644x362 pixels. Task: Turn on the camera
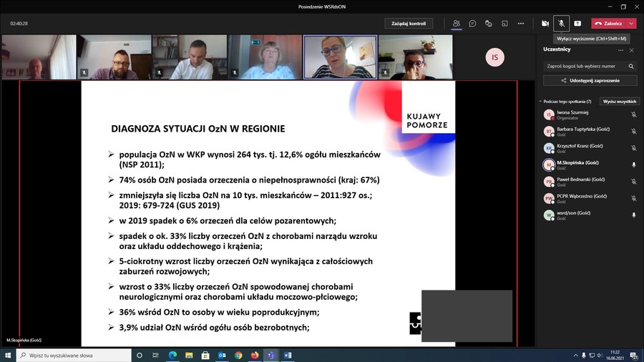click(x=545, y=24)
